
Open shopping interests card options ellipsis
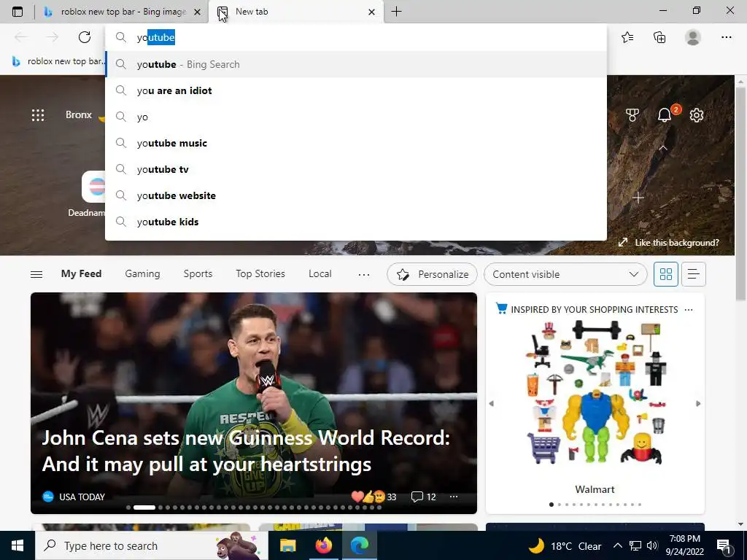pos(689,309)
